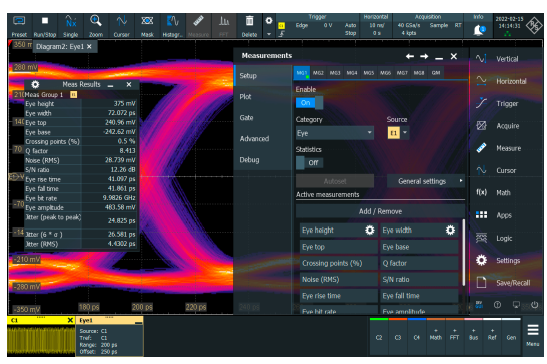Viewport: 547px width, 364px height.
Task: Click the Add / Remove button
Action: tap(380, 211)
